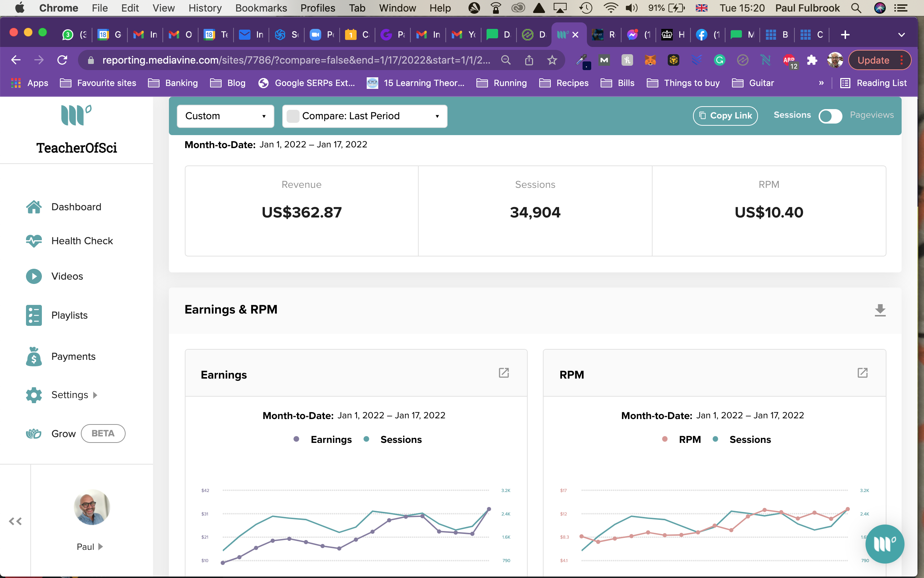Click the Copy Link button
This screenshot has width=924, height=578.
725,116
